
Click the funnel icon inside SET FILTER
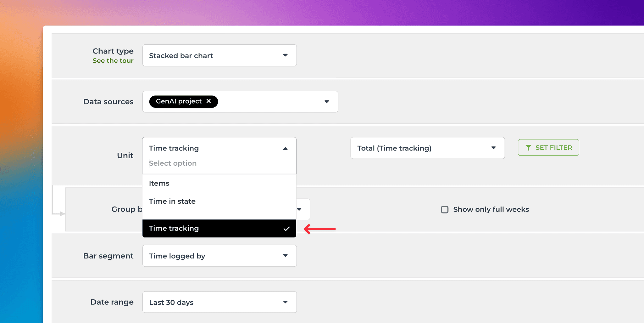click(529, 147)
